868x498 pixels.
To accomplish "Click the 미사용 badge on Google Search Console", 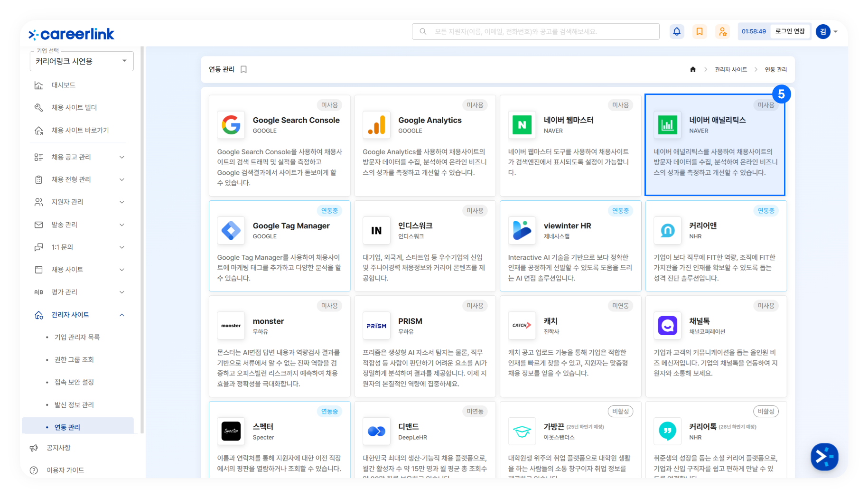I will (x=329, y=105).
